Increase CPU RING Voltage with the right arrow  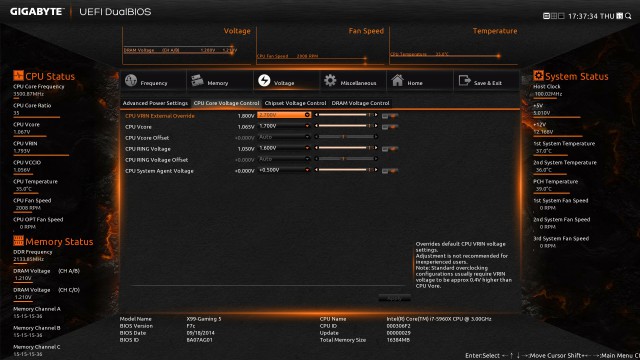376,148
